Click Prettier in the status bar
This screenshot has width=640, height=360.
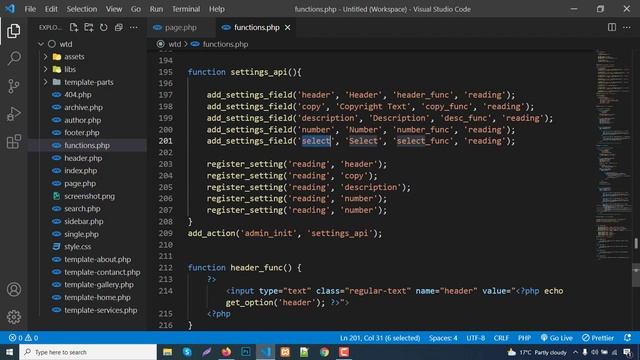click(x=598, y=338)
